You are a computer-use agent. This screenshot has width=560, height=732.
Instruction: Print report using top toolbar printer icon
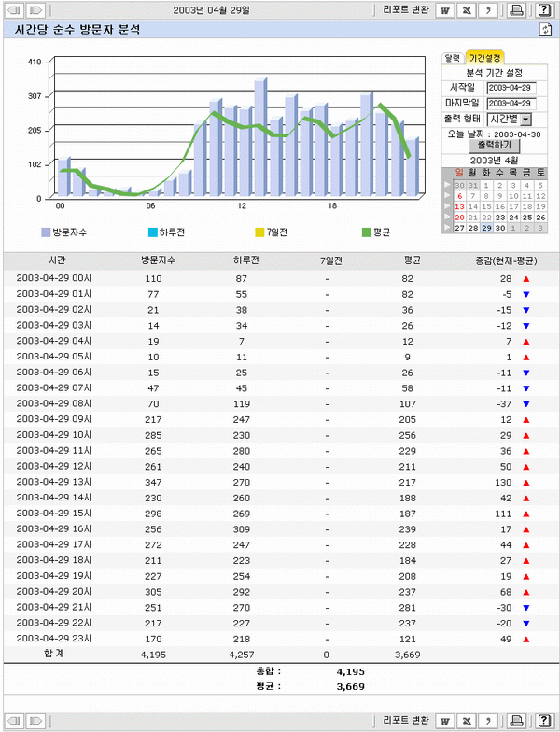(517, 9)
